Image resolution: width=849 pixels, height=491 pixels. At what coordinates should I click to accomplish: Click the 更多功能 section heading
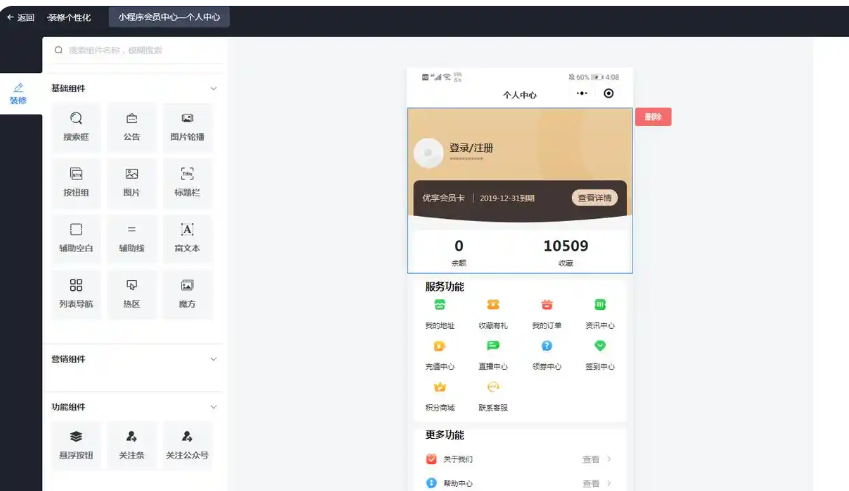coord(445,435)
